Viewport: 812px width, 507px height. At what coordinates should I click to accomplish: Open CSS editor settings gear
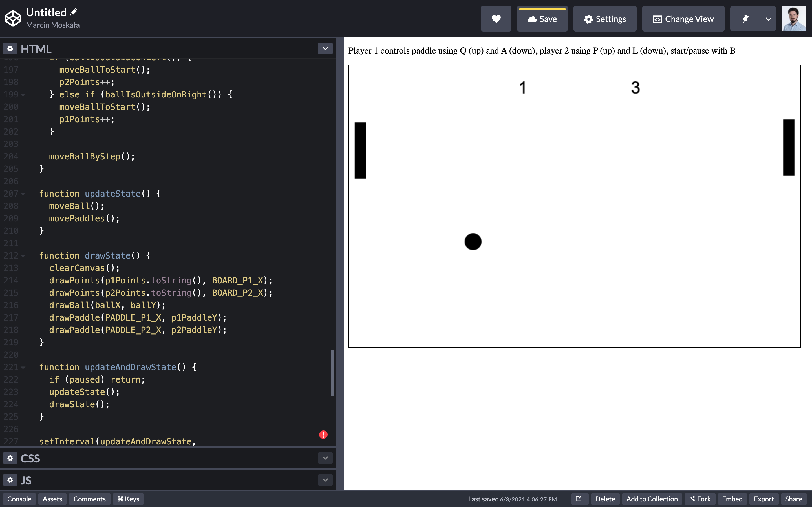(10, 458)
